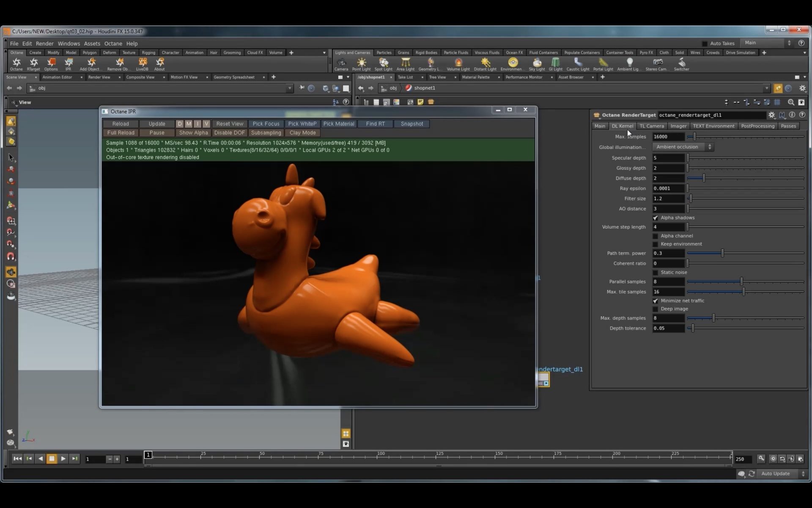Toggle Alpha Shadows checkbox in DL Kernel
This screenshot has width=812, height=508.
(x=656, y=217)
